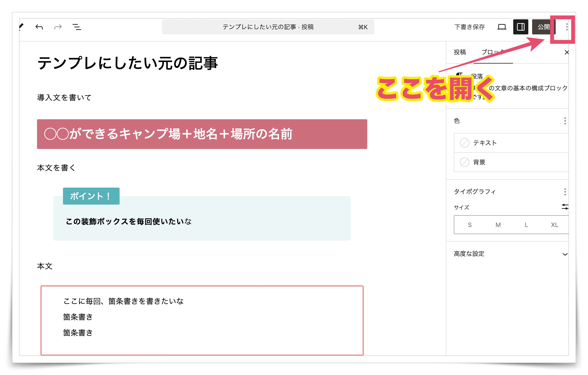Switch to the ブロック tab
The image size is (588, 375).
pos(493,52)
